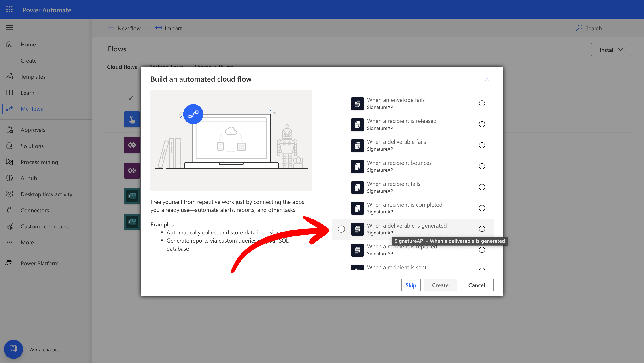The height and width of the screenshot is (363, 644).
Task: Click the Process mining sidebar icon
Action: tap(9, 162)
